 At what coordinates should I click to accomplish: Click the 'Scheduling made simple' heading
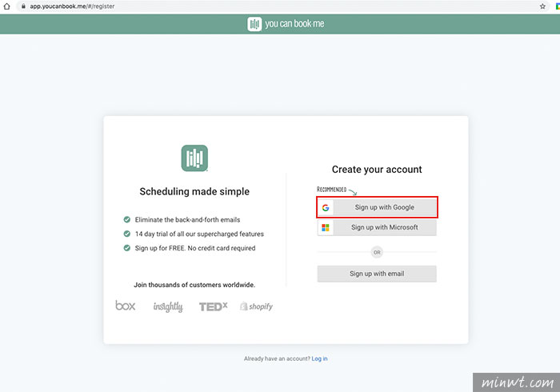(194, 192)
